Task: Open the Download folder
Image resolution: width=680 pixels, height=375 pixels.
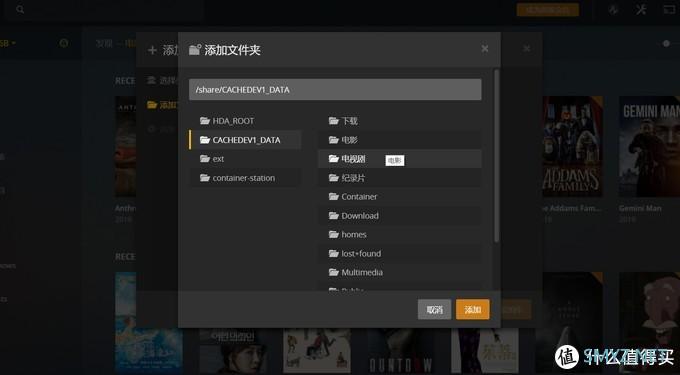Action: [x=399, y=215]
